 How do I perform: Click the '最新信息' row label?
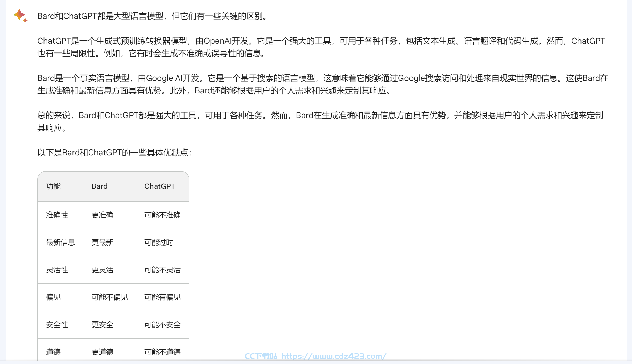tap(61, 242)
